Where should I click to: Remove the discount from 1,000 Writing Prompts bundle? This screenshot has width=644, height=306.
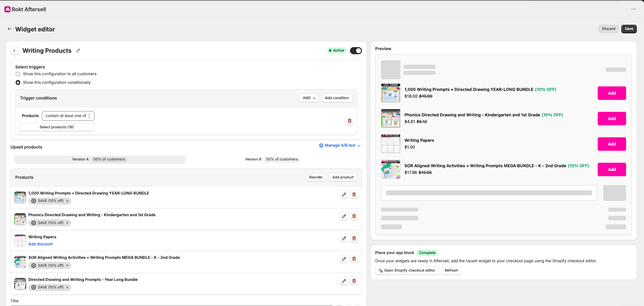(x=67, y=201)
